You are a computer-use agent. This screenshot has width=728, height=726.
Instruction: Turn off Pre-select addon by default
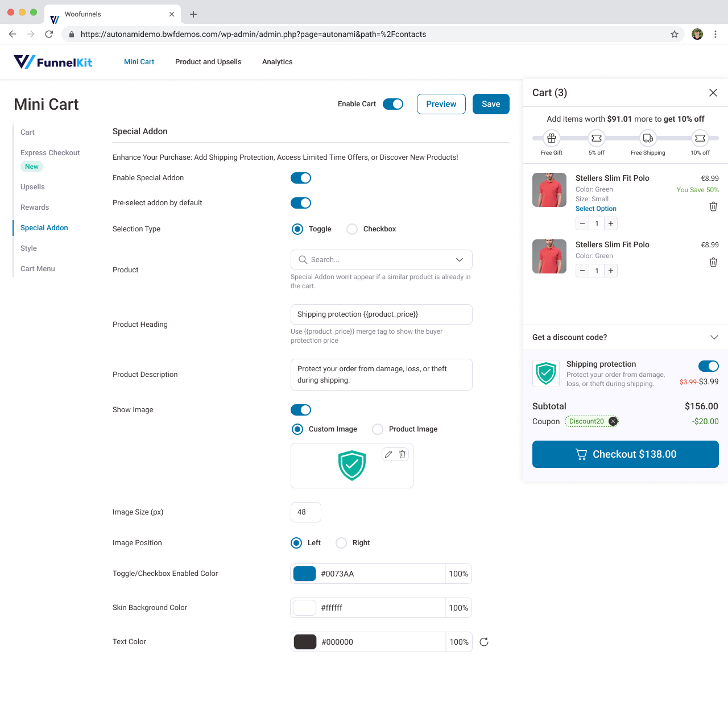pyautogui.click(x=301, y=203)
